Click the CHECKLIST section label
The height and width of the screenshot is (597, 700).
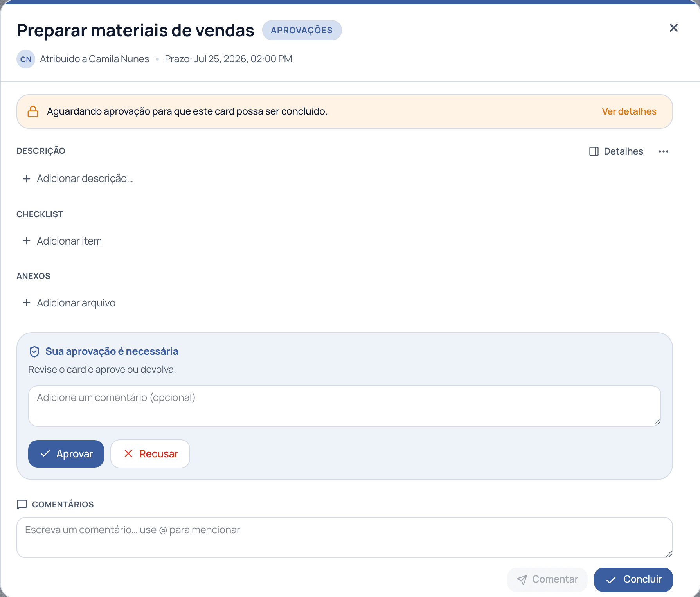click(40, 214)
